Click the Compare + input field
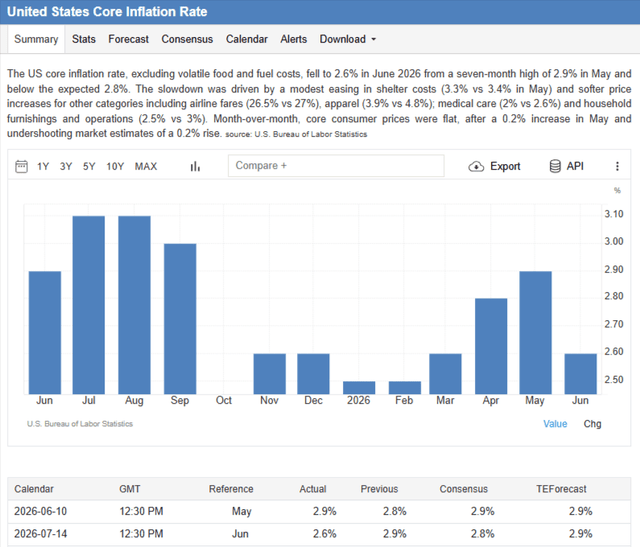This screenshot has height=547, width=640. pyautogui.click(x=336, y=166)
